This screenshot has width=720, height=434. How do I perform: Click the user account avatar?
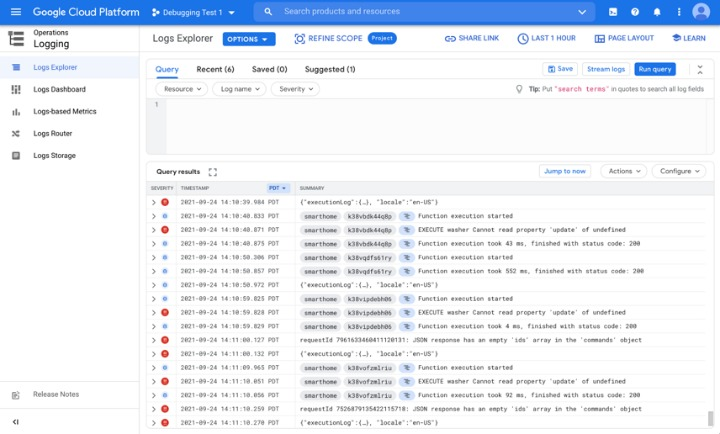tap(700, 12)
